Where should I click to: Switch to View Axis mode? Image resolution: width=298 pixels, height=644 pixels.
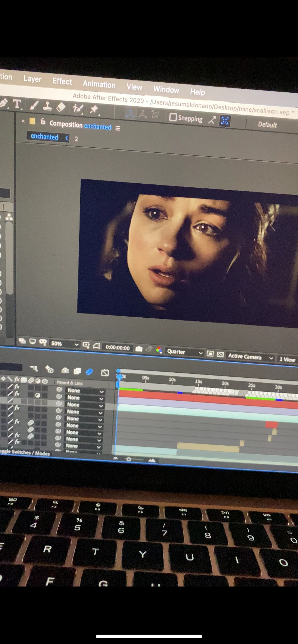[x=155, y=115]
